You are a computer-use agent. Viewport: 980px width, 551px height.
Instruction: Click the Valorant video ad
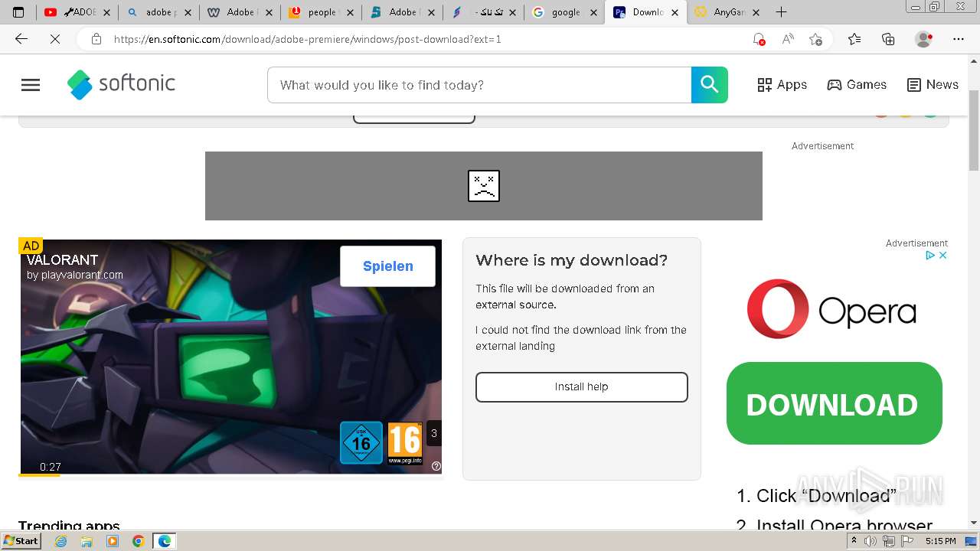pyautogui.click(x=230, y=357)
